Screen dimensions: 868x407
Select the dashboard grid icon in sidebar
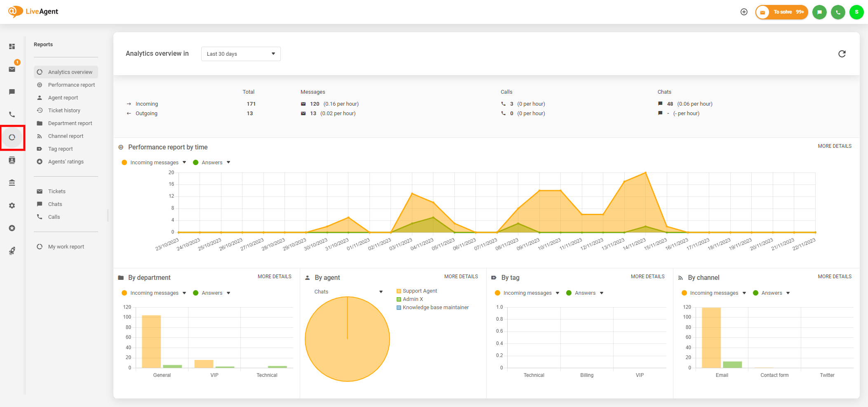[x=12, y=46]
